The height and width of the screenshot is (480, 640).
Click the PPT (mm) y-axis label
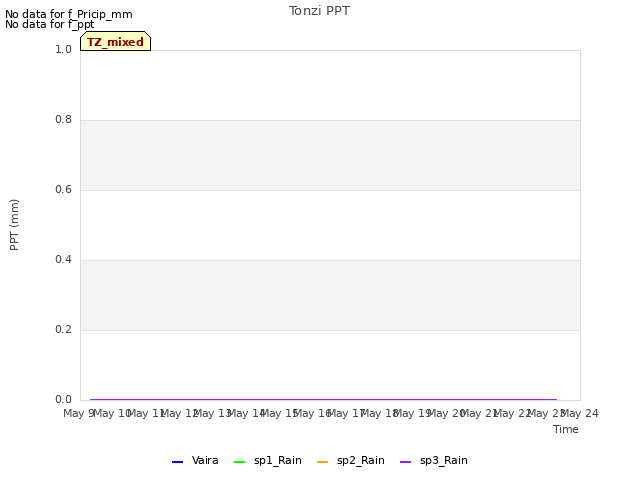click(14, 225)
